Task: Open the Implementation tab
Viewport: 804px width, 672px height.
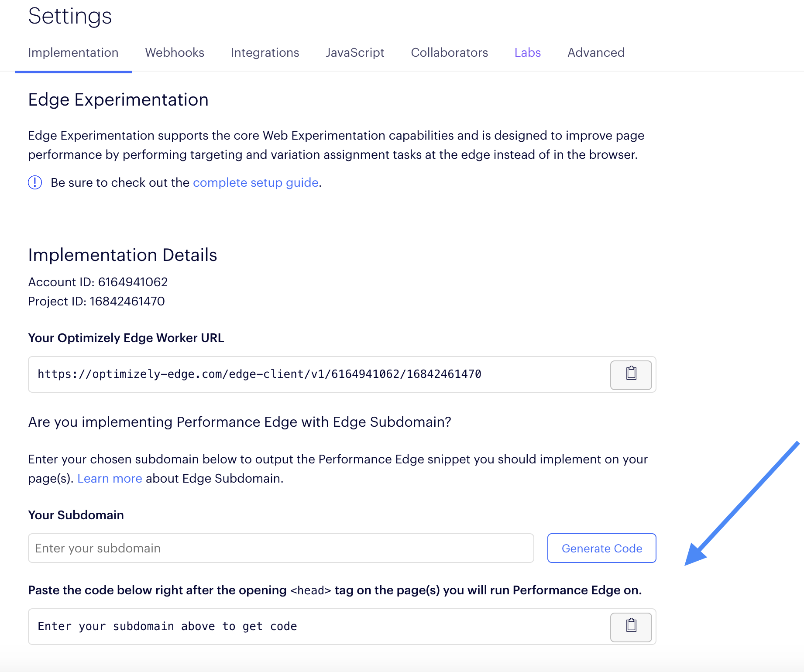Action: [x=73, y=53]
